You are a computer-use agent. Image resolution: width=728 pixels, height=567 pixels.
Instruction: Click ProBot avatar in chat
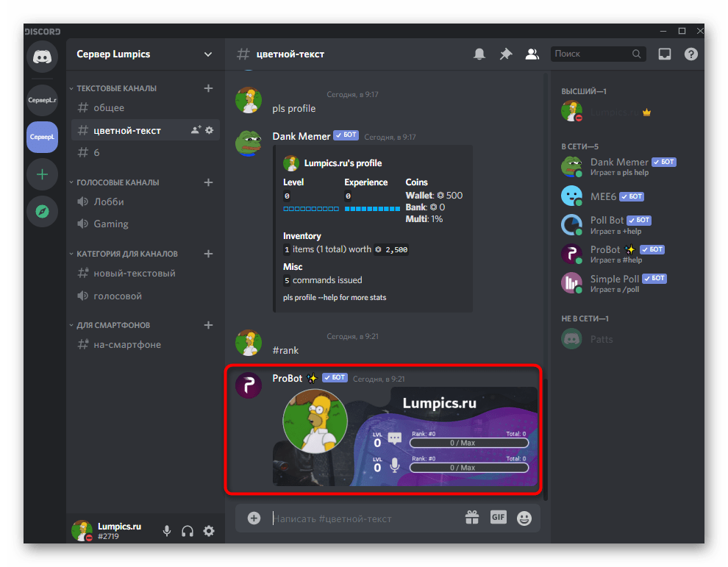point(249,385)
